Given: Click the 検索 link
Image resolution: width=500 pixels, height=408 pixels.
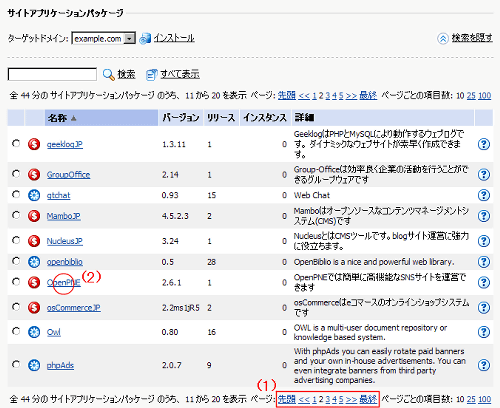Looking at the screenshot, I should [126, 74].
